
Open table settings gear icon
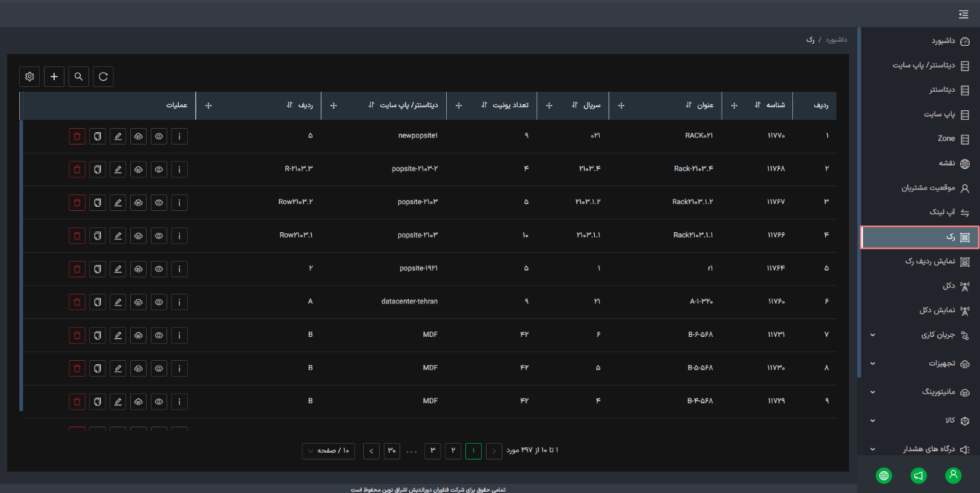pyautogui.click(x=29, y=77)
